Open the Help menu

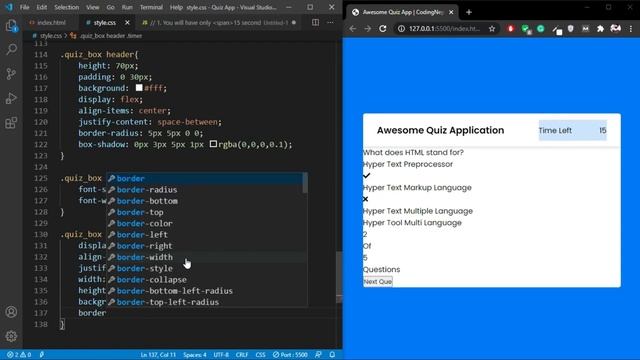coord(176,7)
